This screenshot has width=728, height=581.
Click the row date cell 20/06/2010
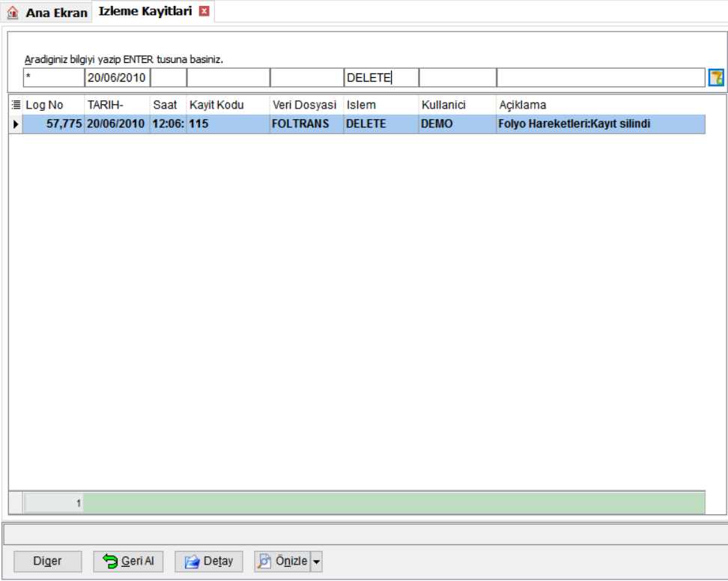(117, 124)
